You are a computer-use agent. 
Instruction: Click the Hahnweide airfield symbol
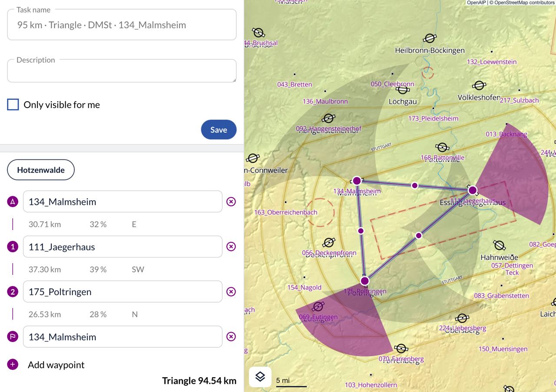[x=500, y=246]
